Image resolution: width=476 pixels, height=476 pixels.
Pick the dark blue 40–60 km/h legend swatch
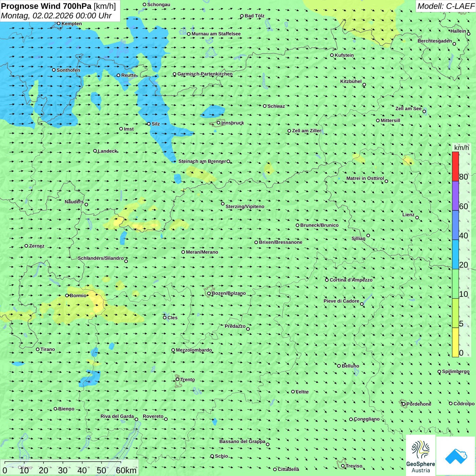coord(455,225)
